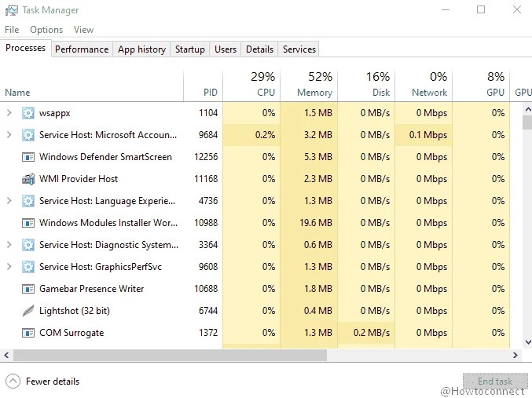
Task: Click the WMI Provider Host icon
Action: tap(28, 179)
